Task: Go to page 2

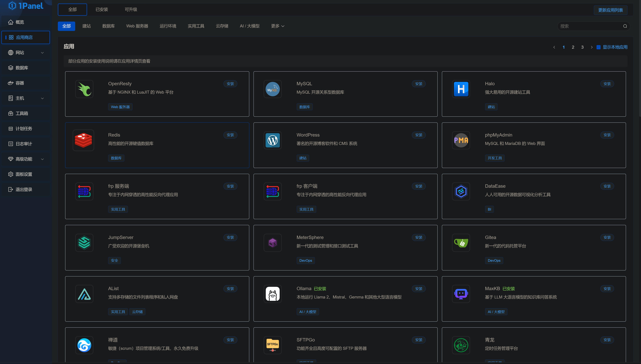Action: [573, 47]
